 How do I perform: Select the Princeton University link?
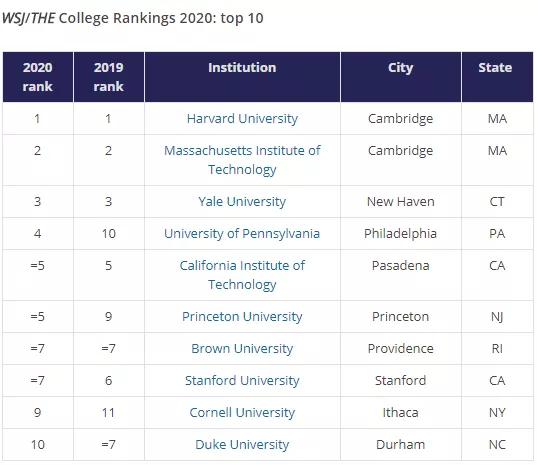(x=242, y=317)
